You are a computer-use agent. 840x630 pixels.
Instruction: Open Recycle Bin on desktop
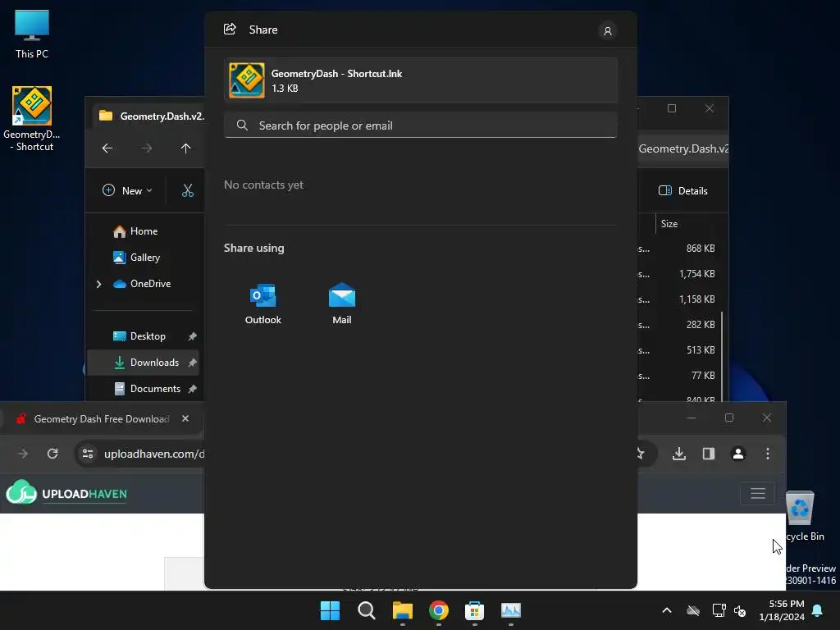(804, 517)
